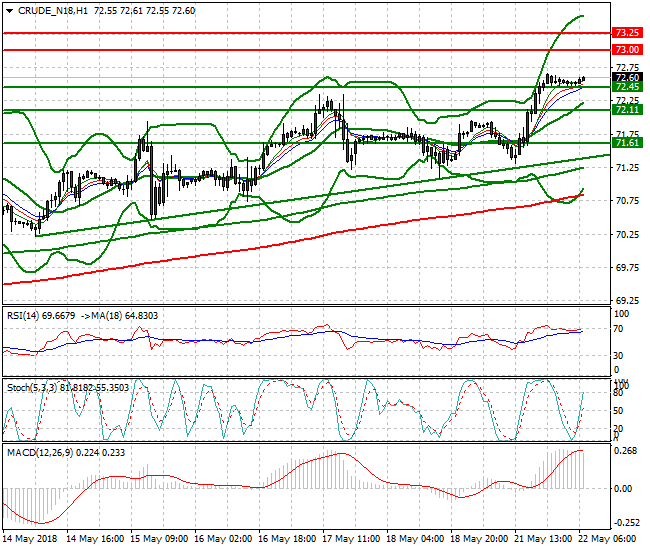This screenshot has width=650, height=550.
Task: Click the 14 May 2018 date label
Action: coord(30,538)
